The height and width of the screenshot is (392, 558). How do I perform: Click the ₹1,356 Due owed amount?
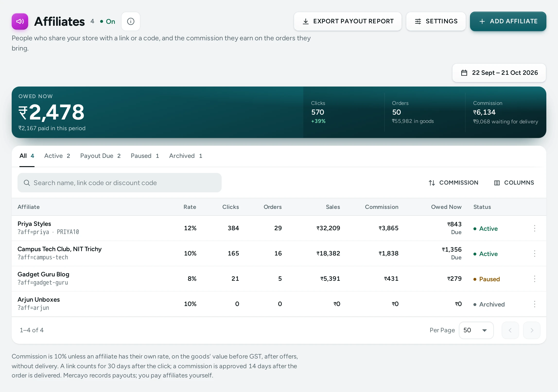[x=452, y=253]
